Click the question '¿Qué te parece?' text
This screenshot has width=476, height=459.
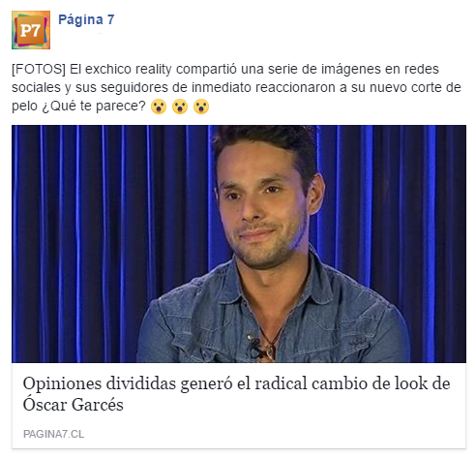pos(94,106)
